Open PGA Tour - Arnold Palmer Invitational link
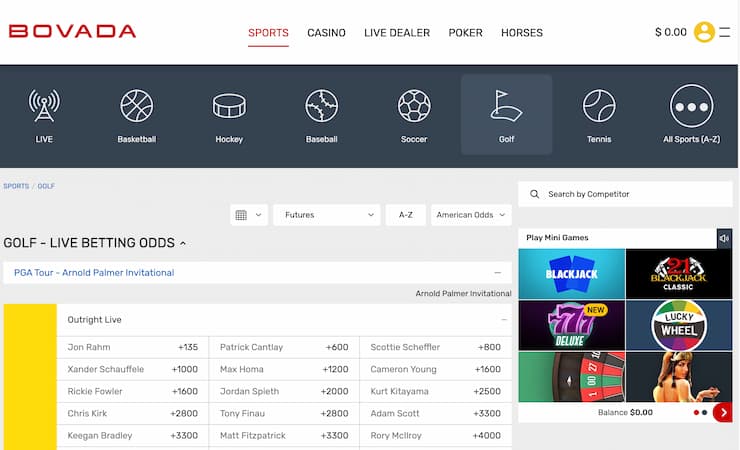 click(94, 273)
